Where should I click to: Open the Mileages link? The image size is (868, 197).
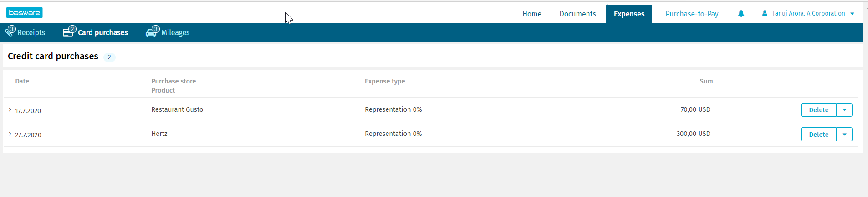coord(175,33)
